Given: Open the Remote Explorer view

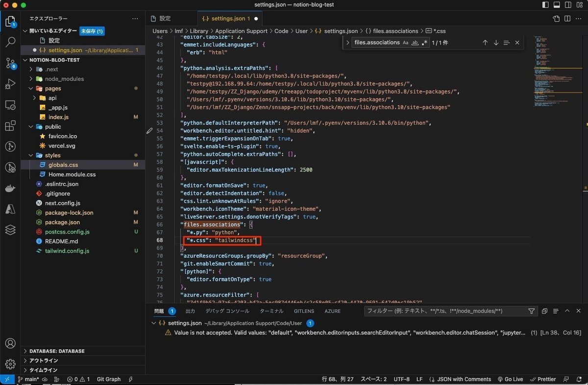Looking at the screenshot, I should [10, 105].
